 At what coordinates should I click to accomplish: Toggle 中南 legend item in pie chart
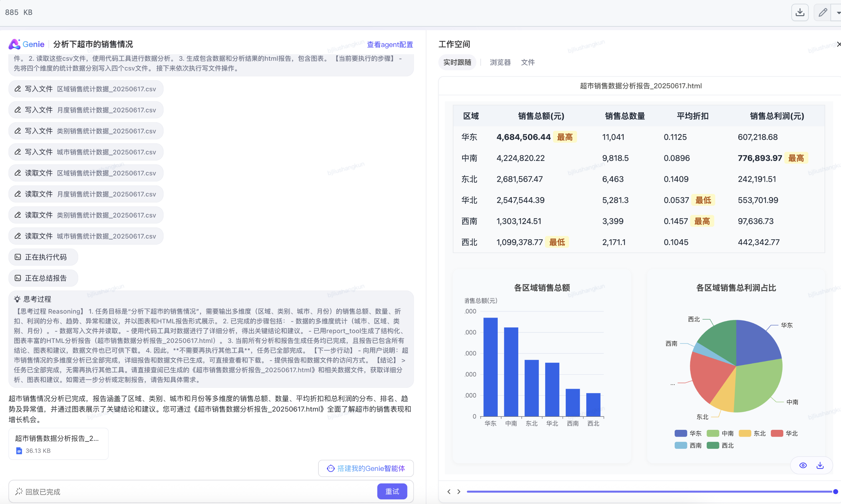tap(720, 433)
